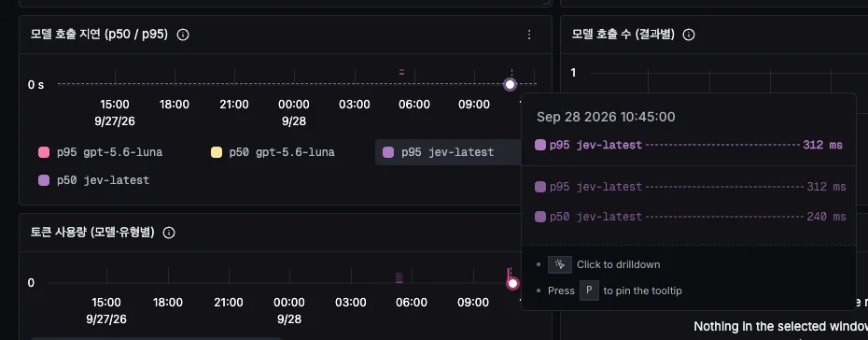The image size is (868, 340).
Task: Toggle p50 gpt-5.6-luna legend series
Action: click(x=273, y=152)
